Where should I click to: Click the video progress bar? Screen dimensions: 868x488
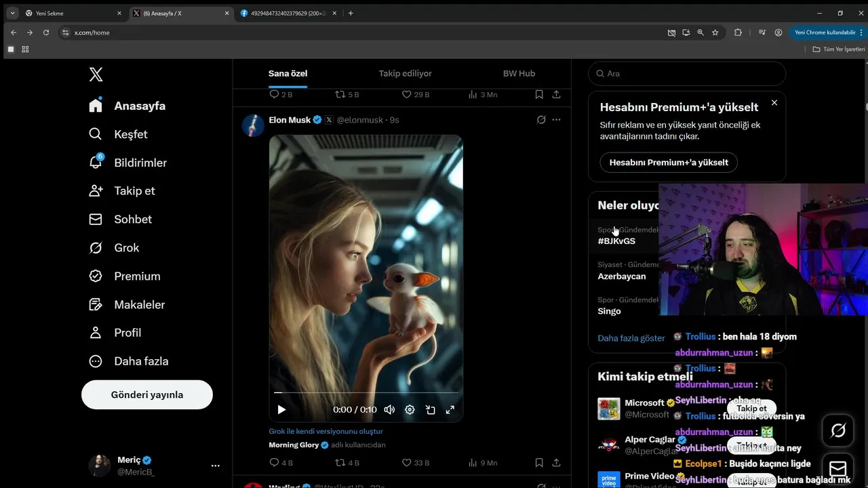366,392
